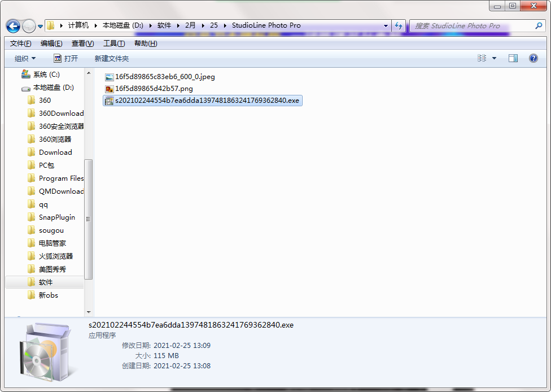Open the Download folder in tree
The height and width of the screenshot is (392, 551).
click(50, 153)
